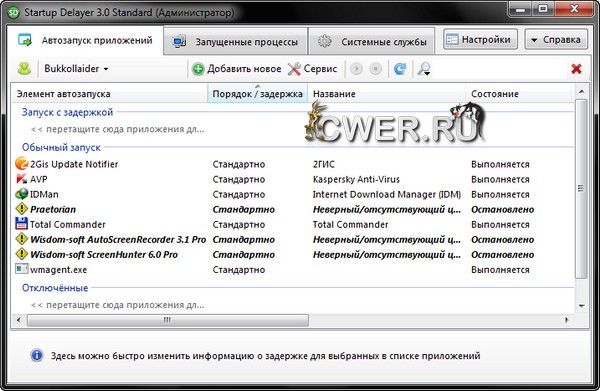
Task: Click Выполняется status of wmagent.exe
Action: [x=500, y=270]
